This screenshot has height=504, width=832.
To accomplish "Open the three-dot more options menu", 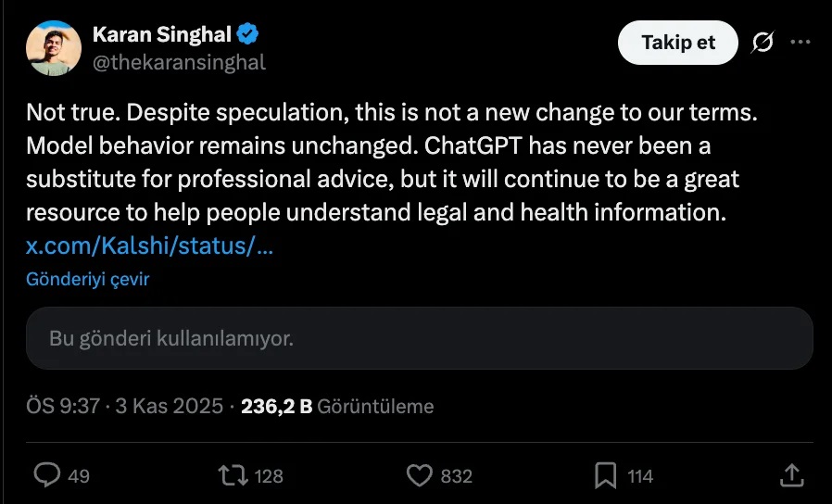I will click(x=800, y=43).
